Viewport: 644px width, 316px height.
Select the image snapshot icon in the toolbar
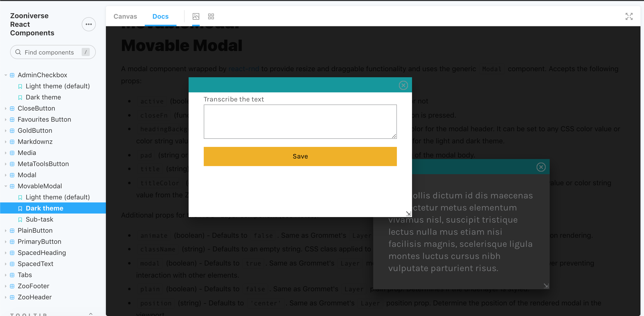click(x=196, y=16)
